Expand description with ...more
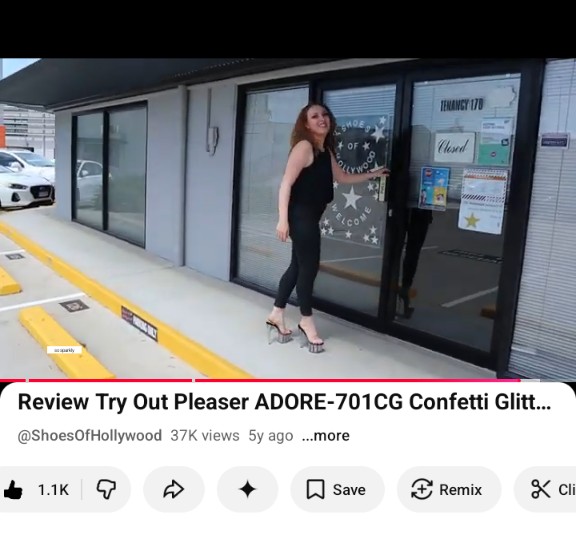 [325, 436]
